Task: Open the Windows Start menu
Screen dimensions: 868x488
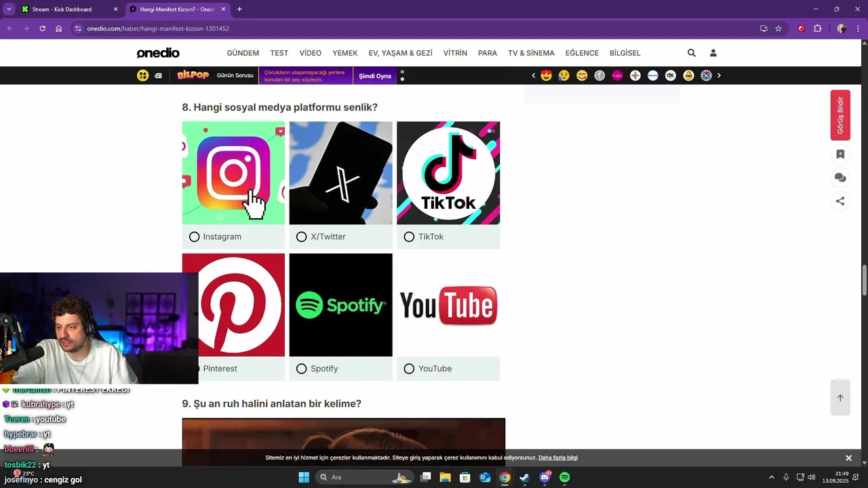Action: pyautogui.click(x=304, y=477)
